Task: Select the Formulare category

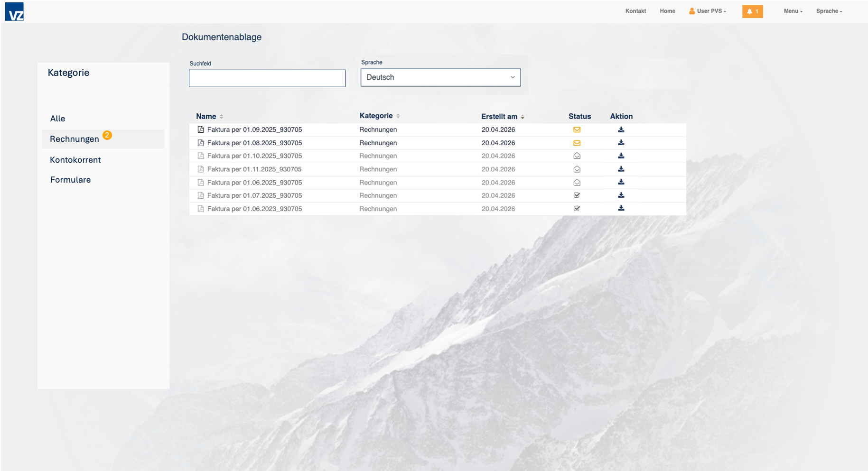Action: tap(70, 180)
